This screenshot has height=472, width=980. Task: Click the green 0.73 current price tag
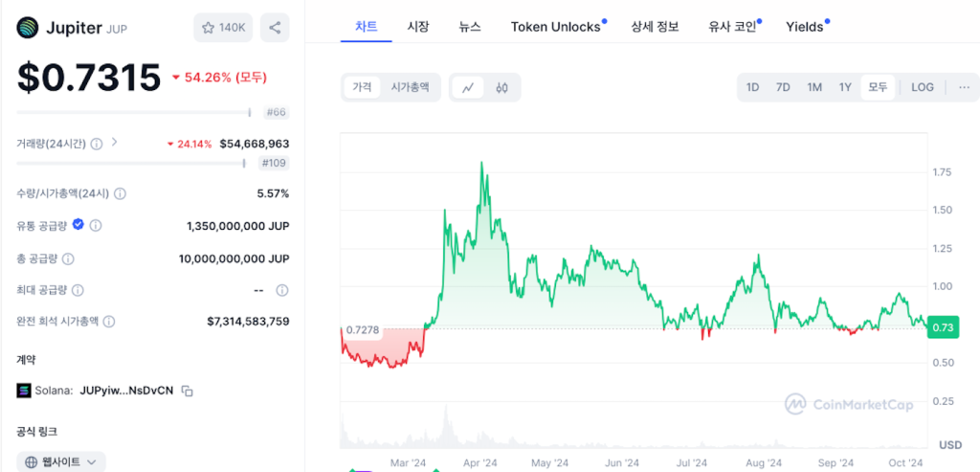coord(943,327)
